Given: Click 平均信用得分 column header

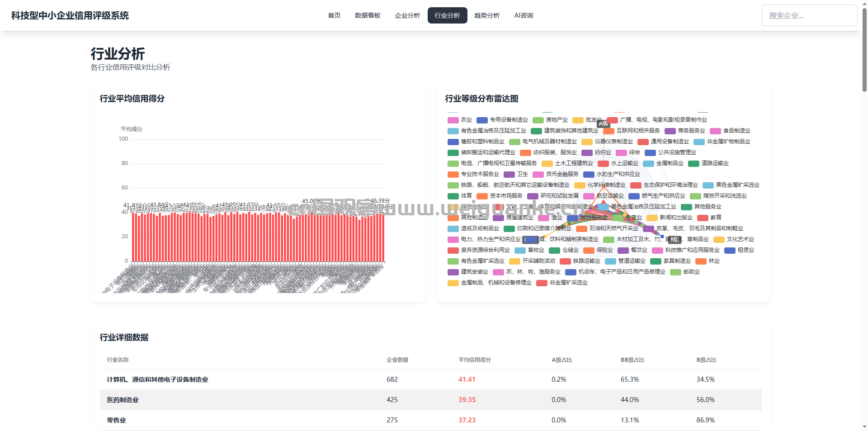Looking at the screenshot, I should tap(474, 360).
